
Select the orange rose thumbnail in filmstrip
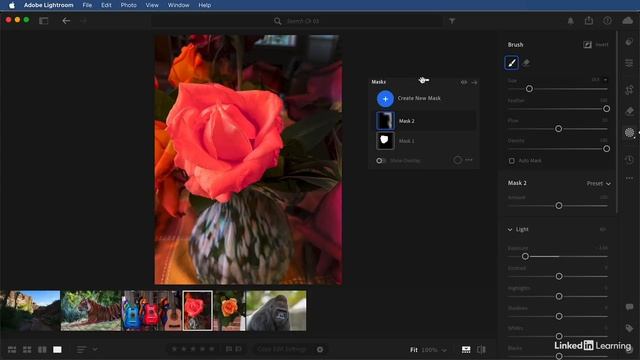pos(229,311)
